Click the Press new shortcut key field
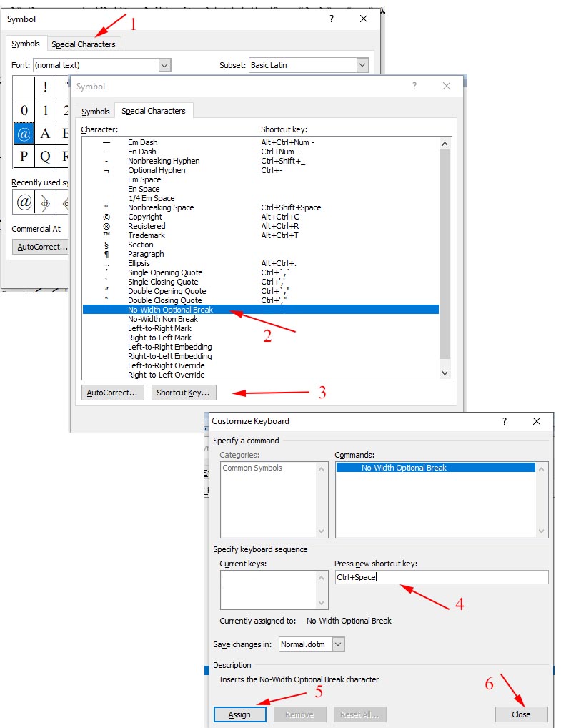576x728 pixels. pos(441,577)
